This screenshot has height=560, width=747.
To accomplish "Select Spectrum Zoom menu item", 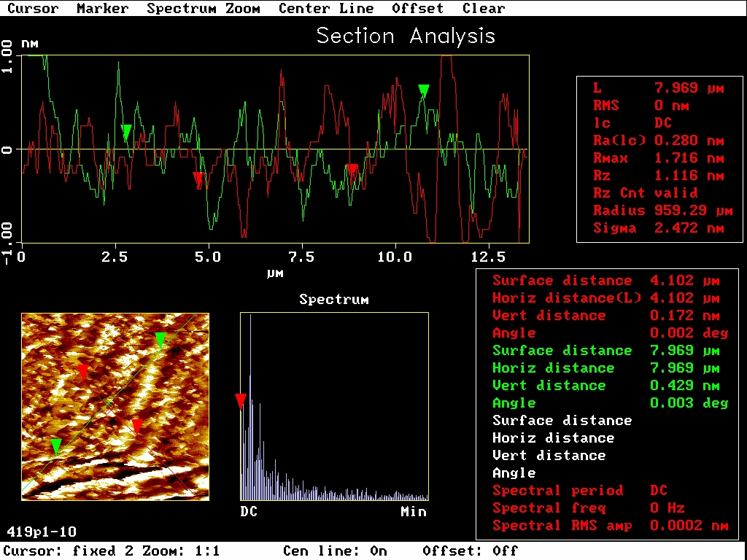I will pyautogui.click(x=204, y=8).
